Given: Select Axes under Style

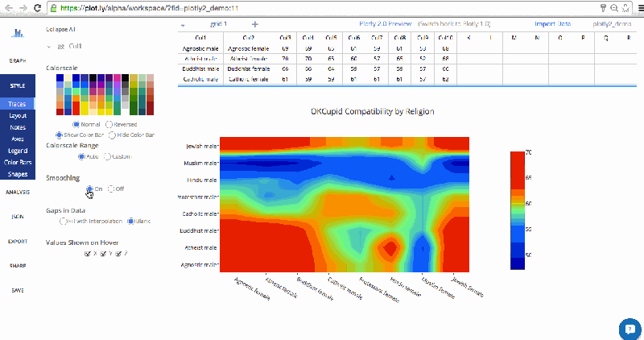Looking at the screenshot, I should [x=18, y=139].
